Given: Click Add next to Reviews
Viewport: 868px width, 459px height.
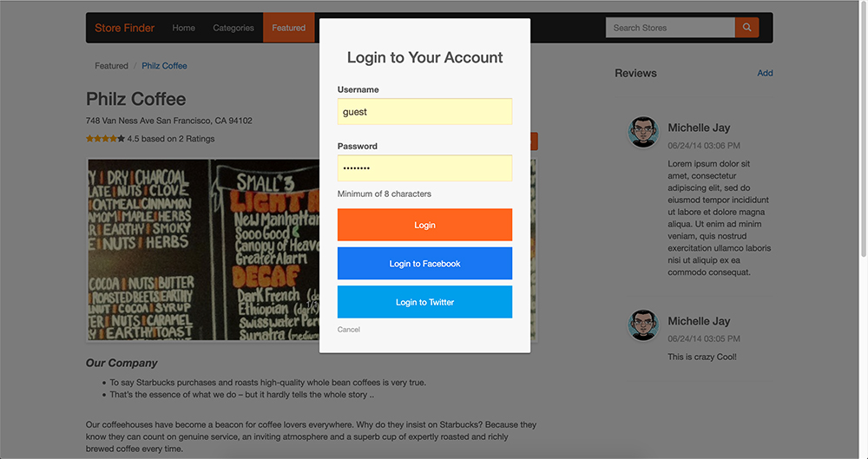Looking at the screenshot, I should tap(765, 73).
